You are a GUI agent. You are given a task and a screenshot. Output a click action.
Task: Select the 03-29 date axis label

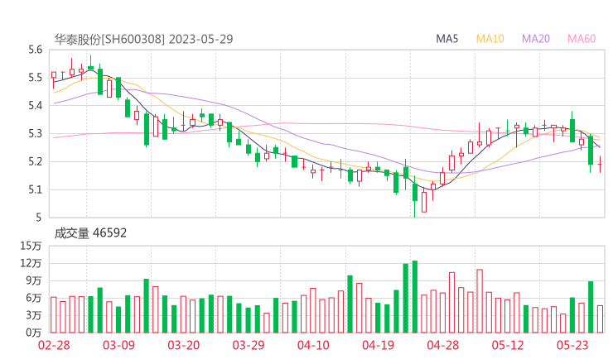click(x=249, y=345)
